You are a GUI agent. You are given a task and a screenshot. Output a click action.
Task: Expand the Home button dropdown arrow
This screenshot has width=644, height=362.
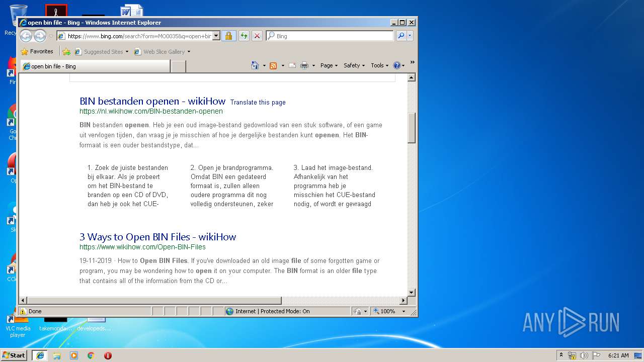coord(264,65)
